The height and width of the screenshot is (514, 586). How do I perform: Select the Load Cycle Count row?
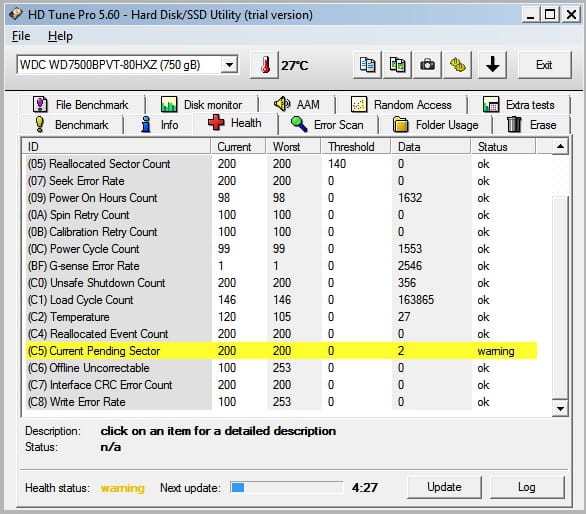[282, 300]
